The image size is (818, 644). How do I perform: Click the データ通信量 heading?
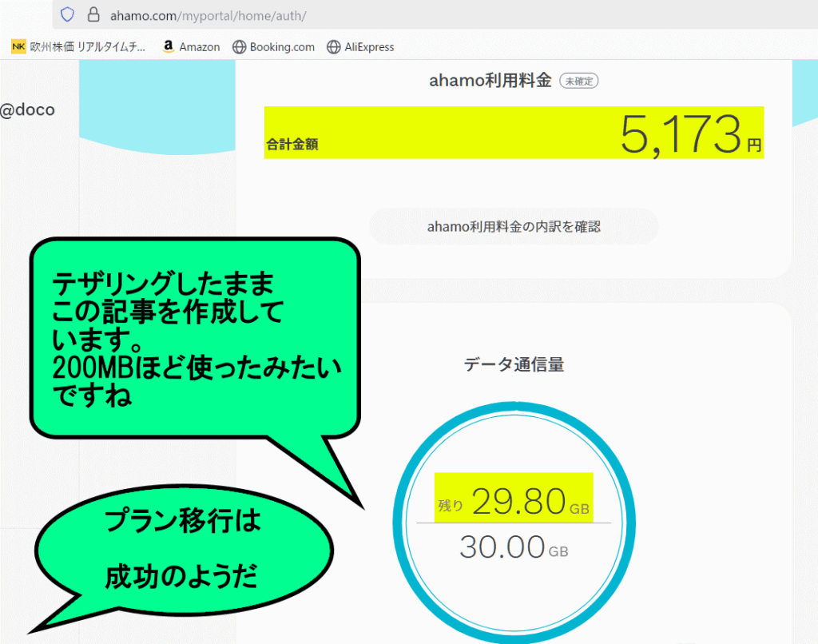point(514,364)
